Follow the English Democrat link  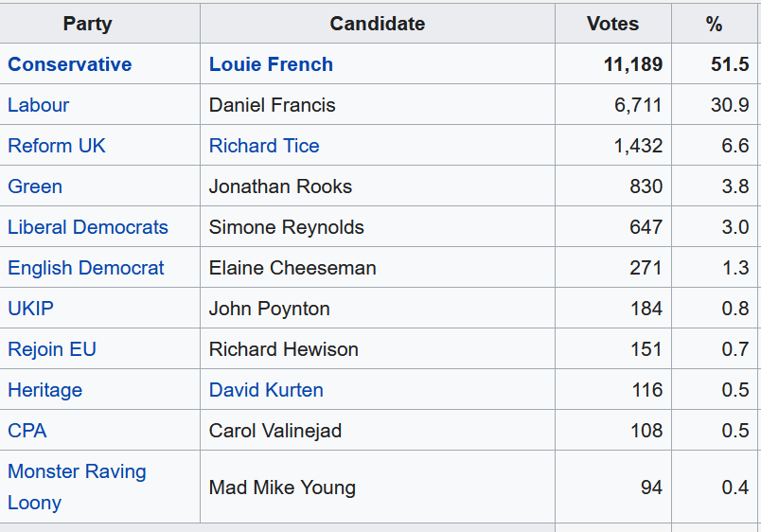click(86, 268)
